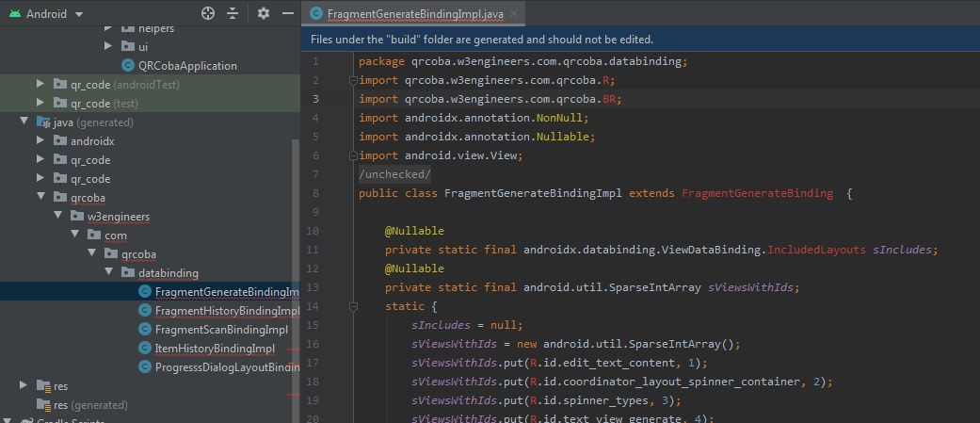Click the folder icon of the ui package
The height and width of the screenshot is (423, 980).
click(128, 46)
